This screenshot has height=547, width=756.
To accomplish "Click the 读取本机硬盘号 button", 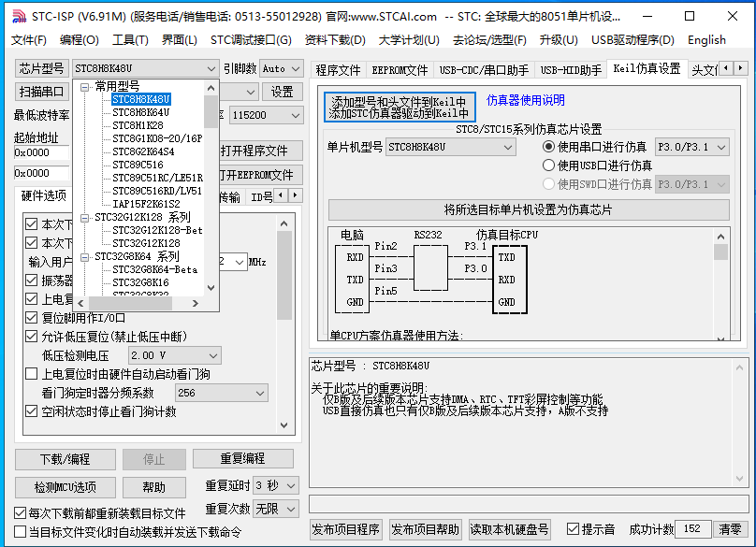I will coord(510,529).
